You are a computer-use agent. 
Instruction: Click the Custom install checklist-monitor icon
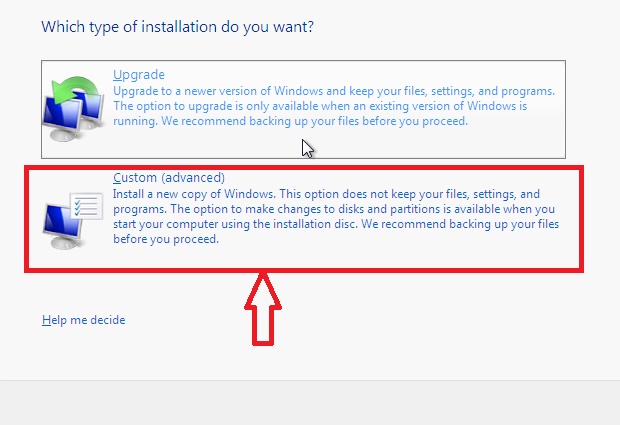[x=74, y=220]
